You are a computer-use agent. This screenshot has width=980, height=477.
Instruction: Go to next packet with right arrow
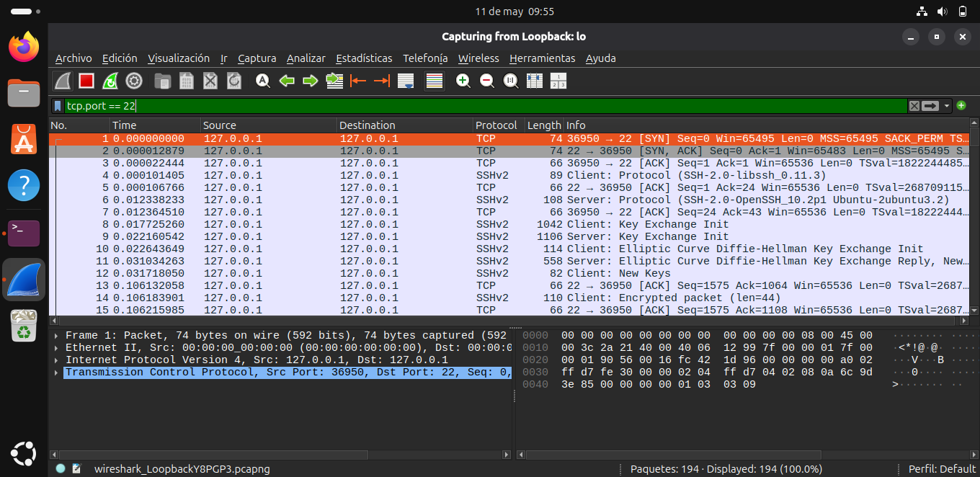pyautogui.click(x=310, y=81)
